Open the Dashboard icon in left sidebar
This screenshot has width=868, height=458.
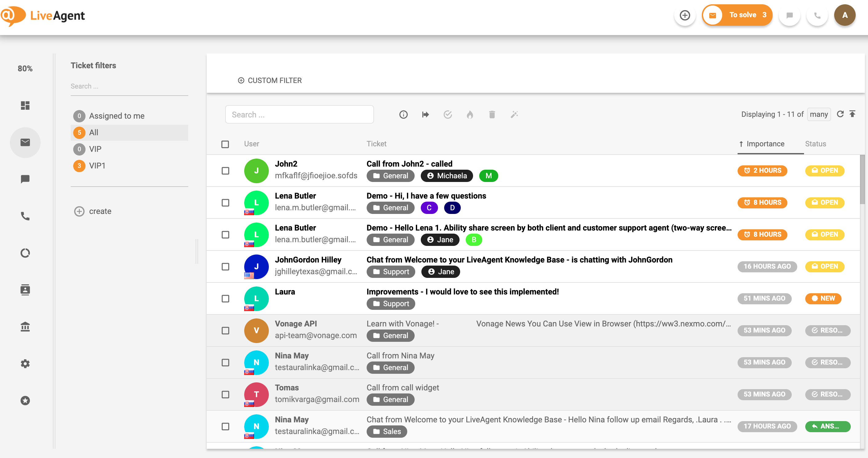pyautogui.click(x=25, y=105)
